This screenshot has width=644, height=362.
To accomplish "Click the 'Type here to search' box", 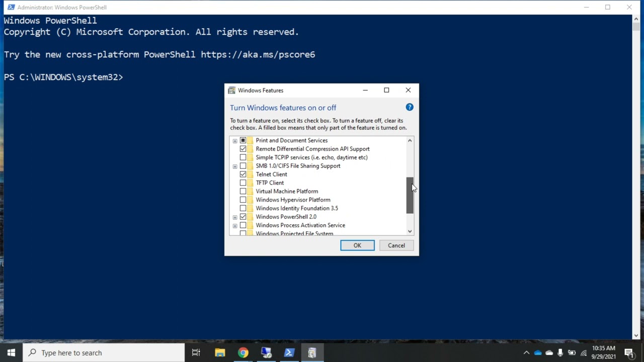I will tap(104, 352).
